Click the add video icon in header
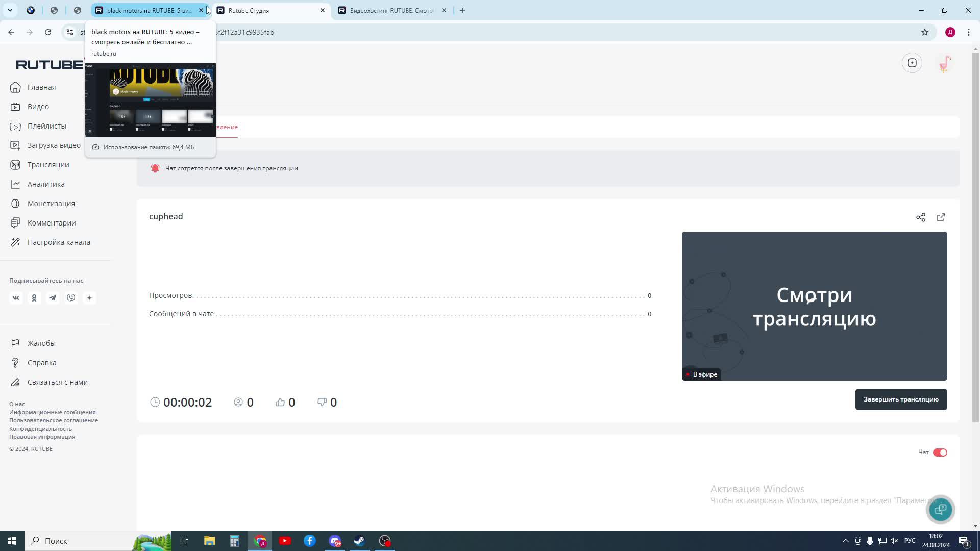The image size is (980, 551). (912, 63)
